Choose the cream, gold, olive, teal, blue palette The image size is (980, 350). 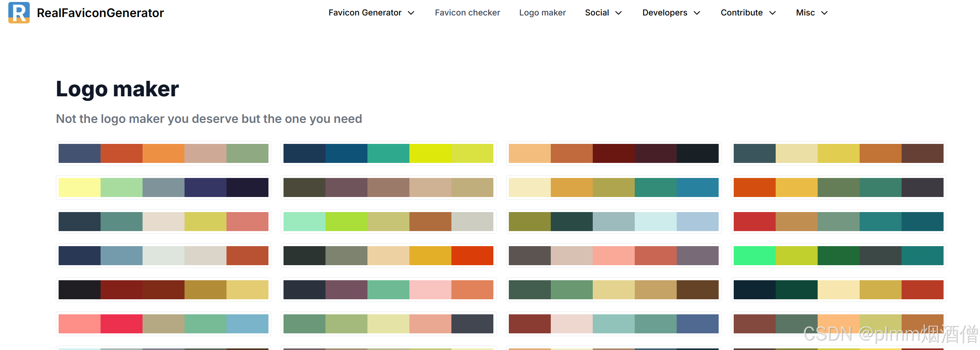[x=614, y=187]
